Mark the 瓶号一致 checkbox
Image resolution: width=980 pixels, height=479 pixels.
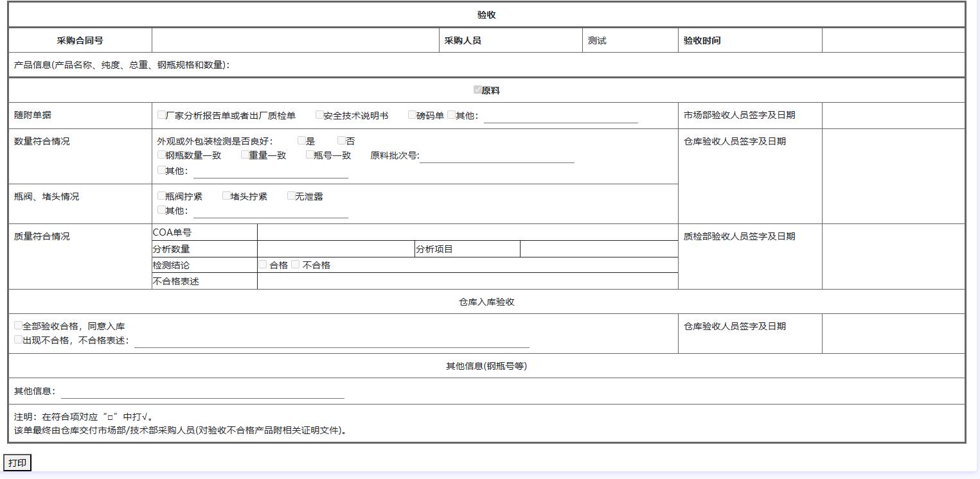pyautogui.click(x=310, y=154)
